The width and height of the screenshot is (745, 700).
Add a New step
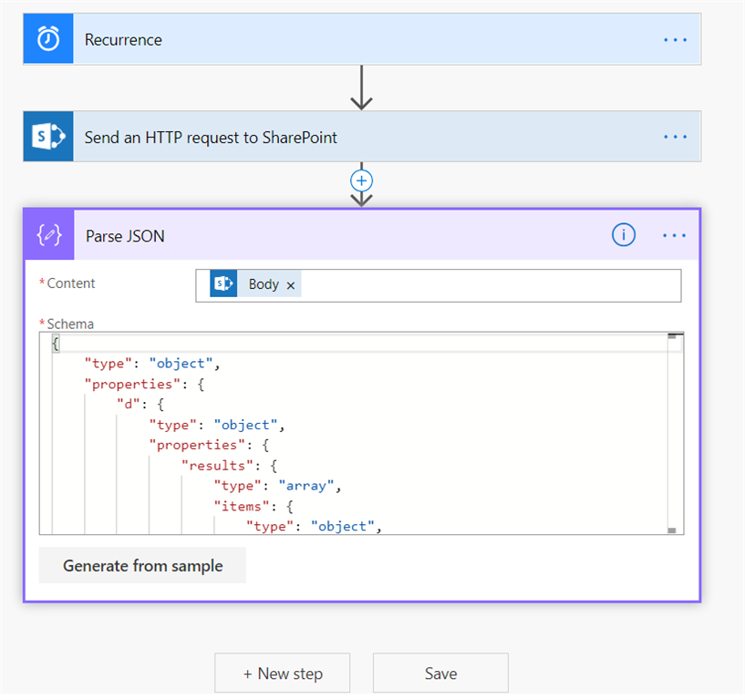click(282, 674)
